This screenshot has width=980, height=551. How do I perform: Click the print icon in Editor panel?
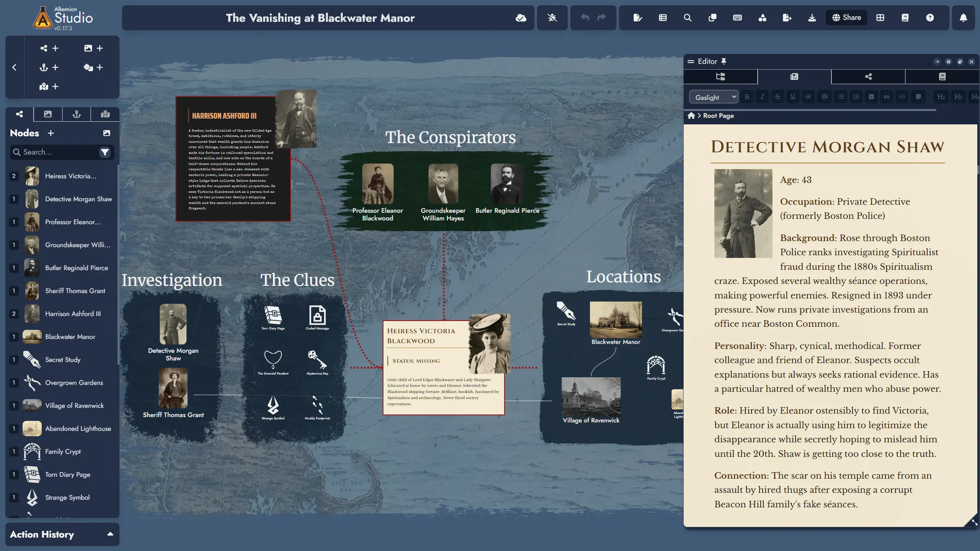(x=948, y=62)
